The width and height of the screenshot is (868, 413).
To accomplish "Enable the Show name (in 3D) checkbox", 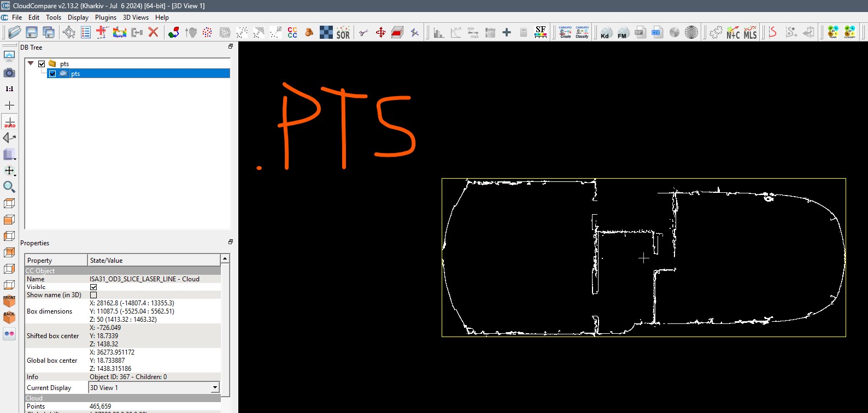I will pos(93,295).
